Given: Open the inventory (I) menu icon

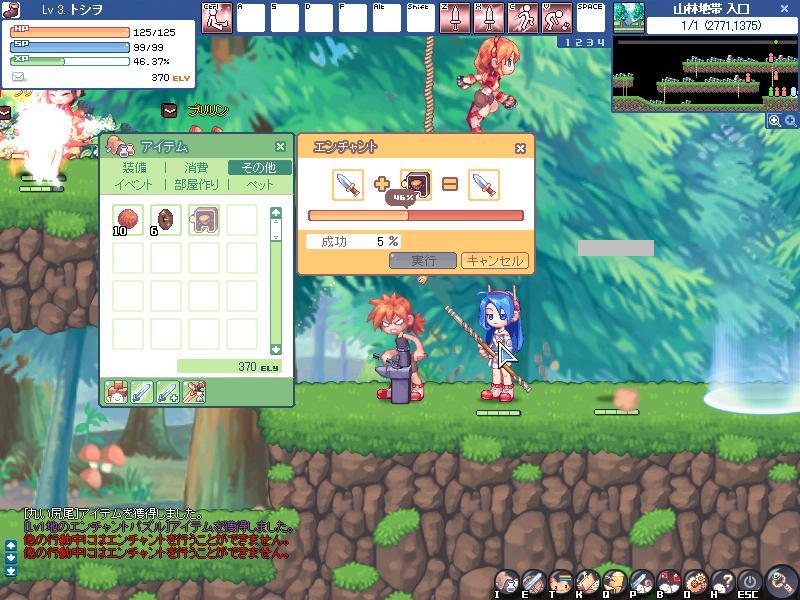Looking at the screenshot, I should tap(506, 583).
